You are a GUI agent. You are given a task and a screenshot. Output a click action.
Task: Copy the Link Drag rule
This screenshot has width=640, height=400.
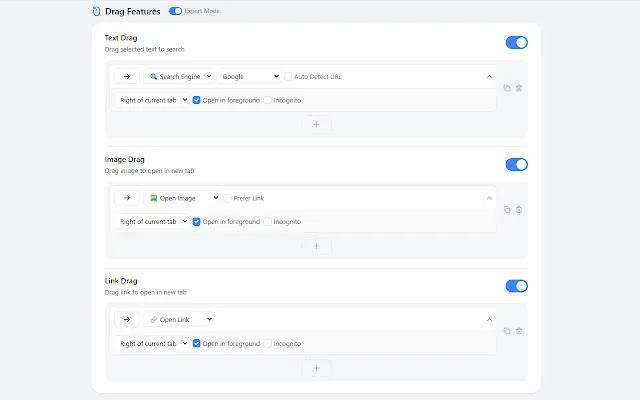[x=507, y=331]
